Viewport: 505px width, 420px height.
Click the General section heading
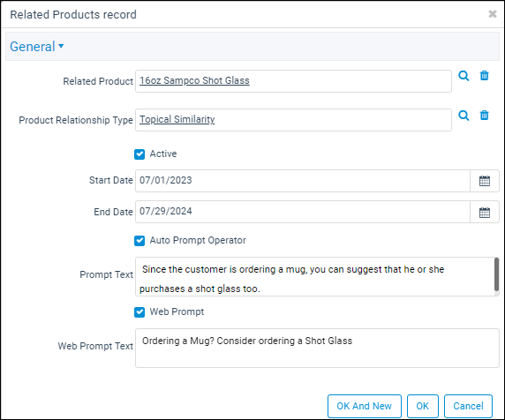coord(32,47)
